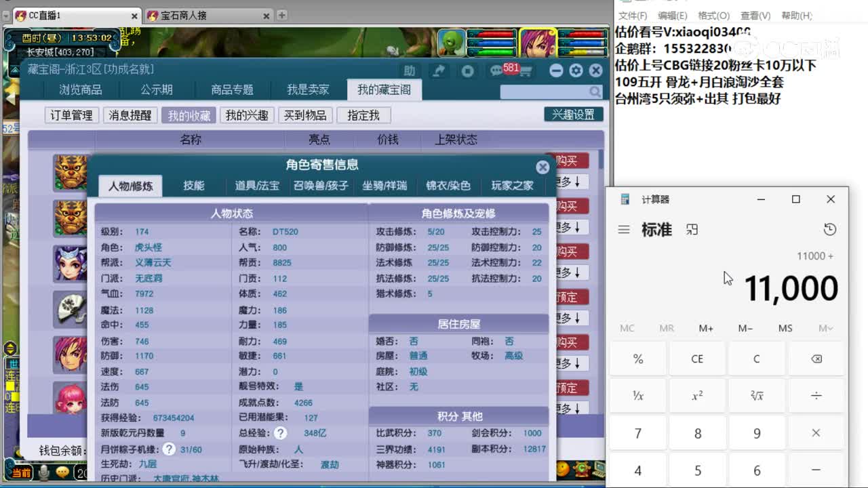Image resolution: width=868 pixels, height=488 pixels.
Task: Click the 订单管理 button
Action: click(x=72, y=115)
